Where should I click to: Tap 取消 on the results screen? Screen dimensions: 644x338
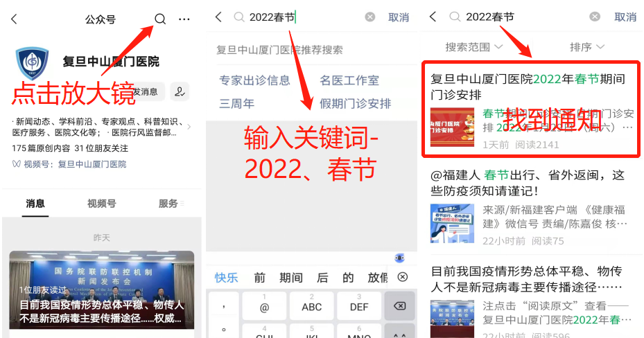point(625,17)
